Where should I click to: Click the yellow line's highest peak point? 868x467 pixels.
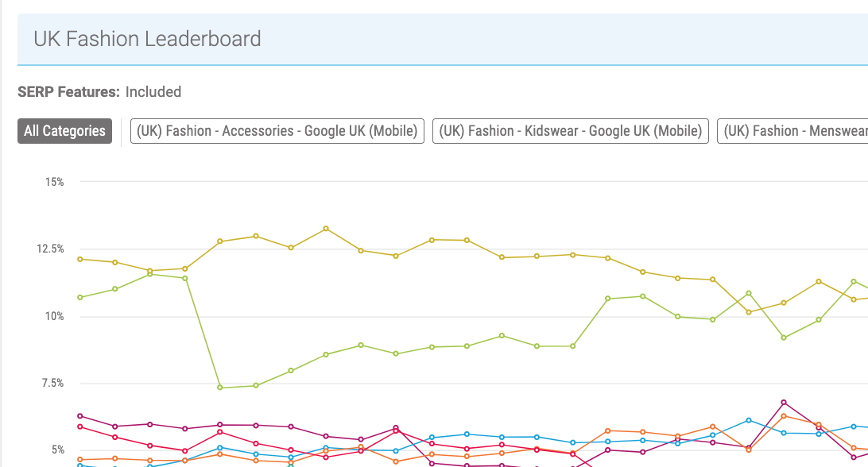coord(326,229)
